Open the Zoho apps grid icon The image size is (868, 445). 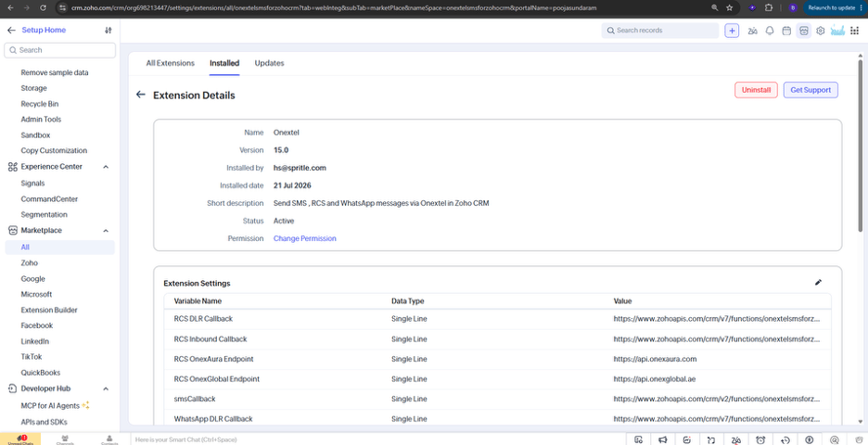855,31
